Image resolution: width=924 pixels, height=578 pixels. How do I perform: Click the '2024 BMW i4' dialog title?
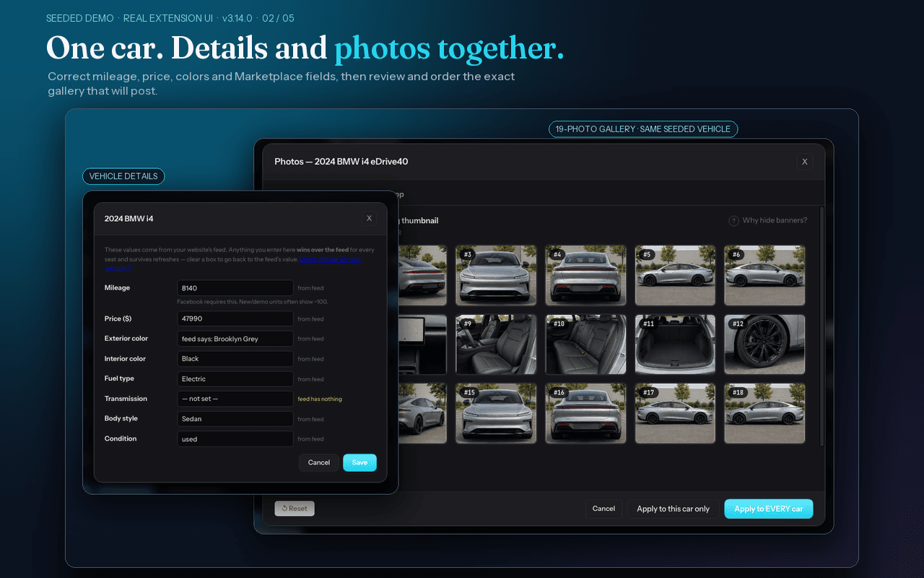[x=129, y=218]
